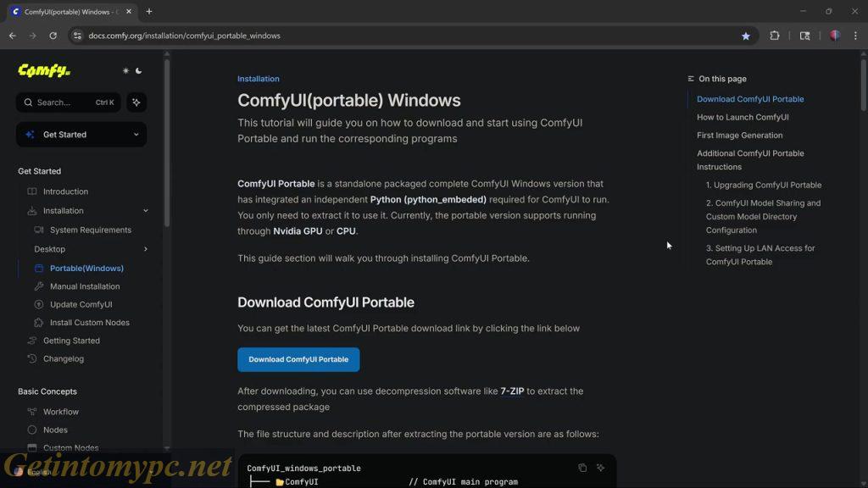
Task: Go forward in browser
Action: point(33,36)
